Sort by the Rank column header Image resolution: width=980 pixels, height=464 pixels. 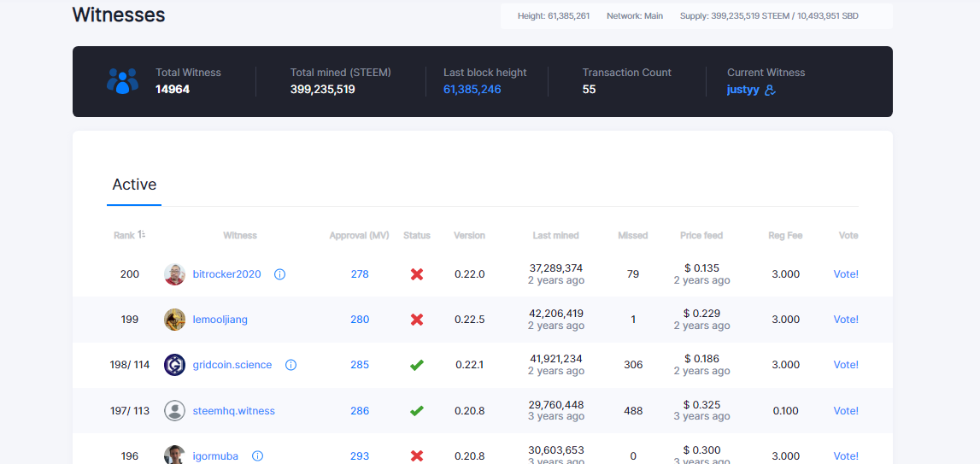129,235
